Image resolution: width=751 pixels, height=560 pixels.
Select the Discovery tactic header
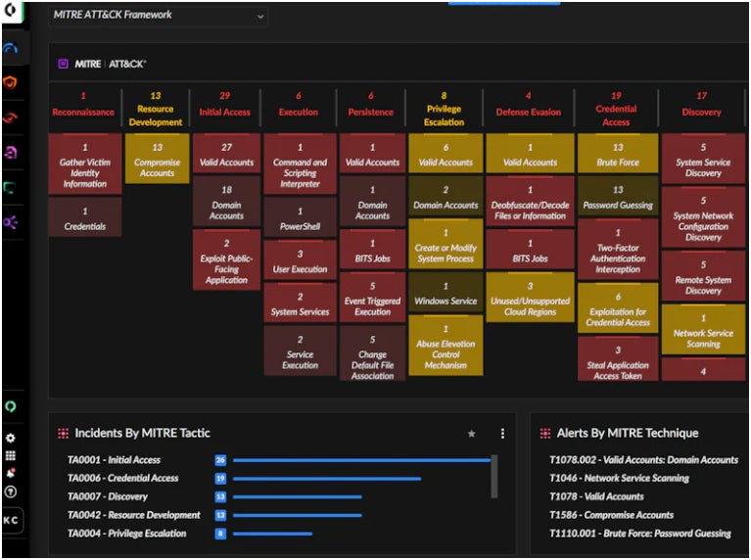(x=702, y=105)
